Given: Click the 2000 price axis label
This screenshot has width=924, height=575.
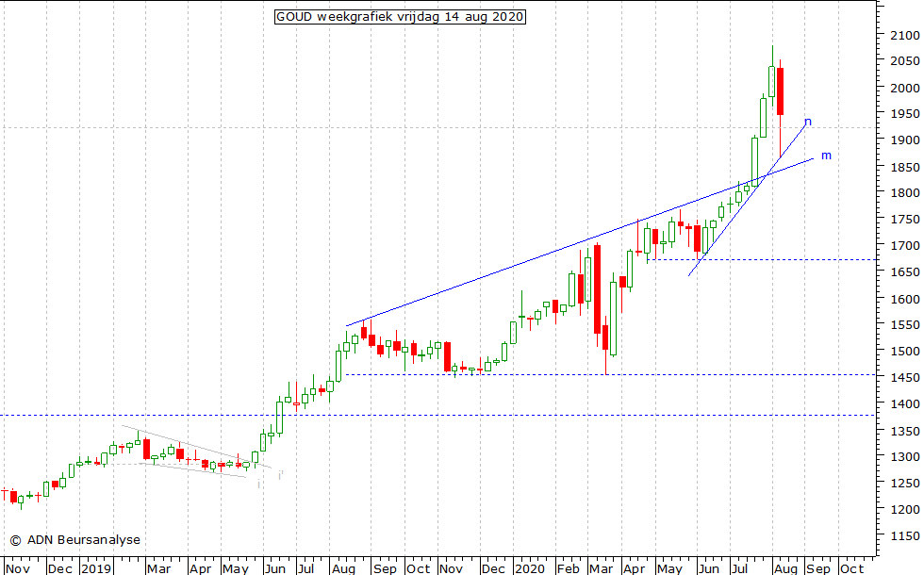Looking at the screenshot, I should point(904,88).
